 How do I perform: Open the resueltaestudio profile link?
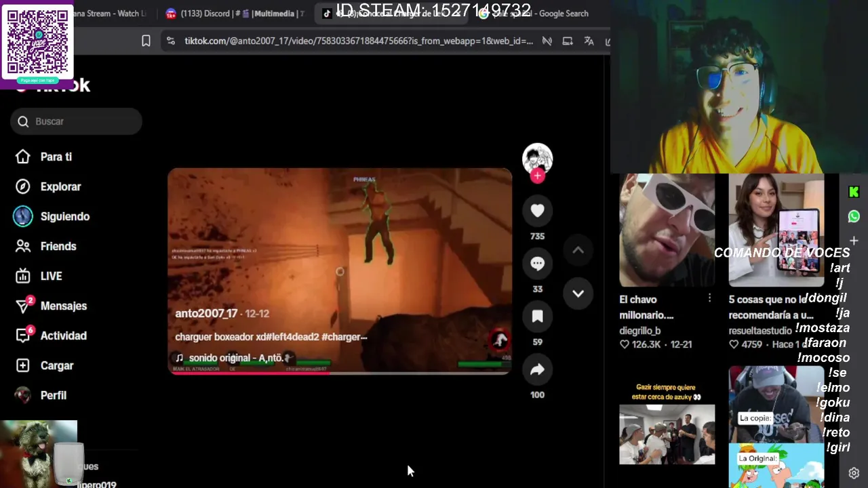760,331
